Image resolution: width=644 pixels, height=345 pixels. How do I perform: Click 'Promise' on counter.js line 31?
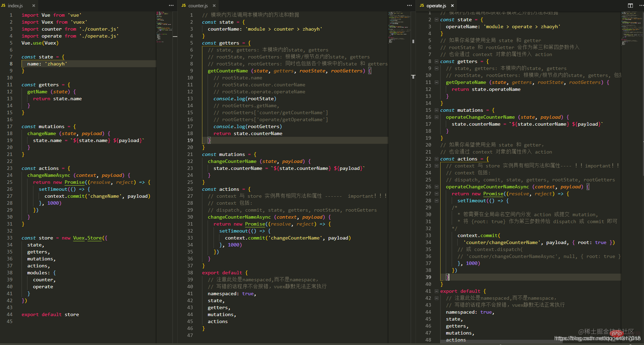(255, 224)
